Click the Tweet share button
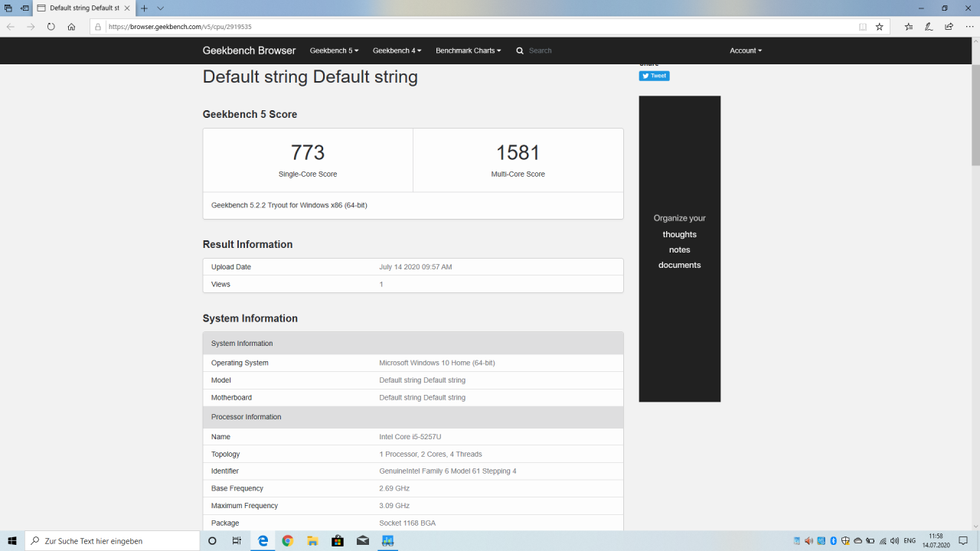 (655, 76)
